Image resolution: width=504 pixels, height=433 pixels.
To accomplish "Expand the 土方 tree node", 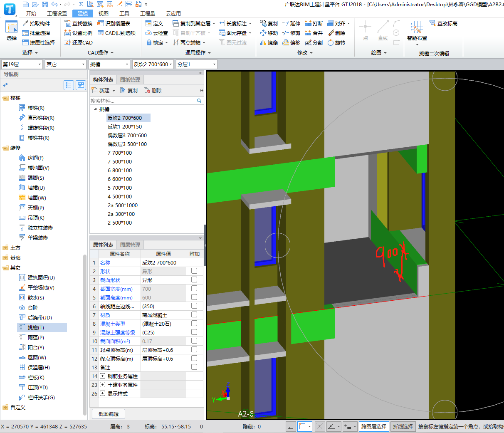I will (5, 247).
